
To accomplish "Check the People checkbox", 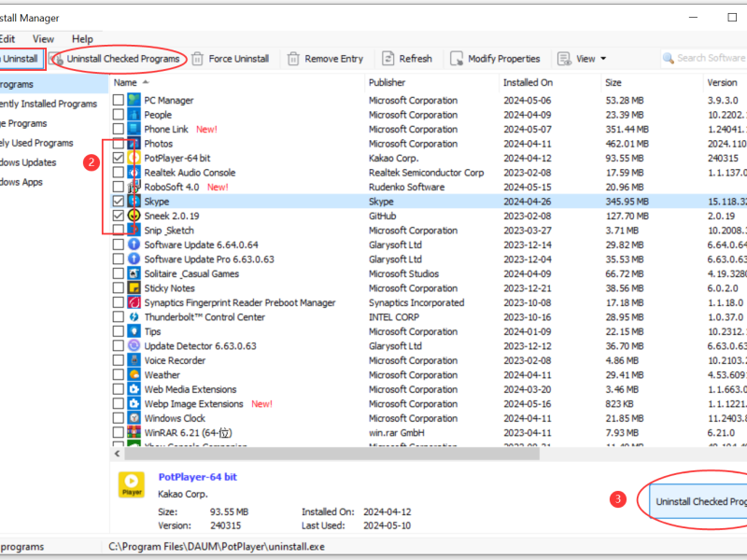I will [x=119, y=115].
